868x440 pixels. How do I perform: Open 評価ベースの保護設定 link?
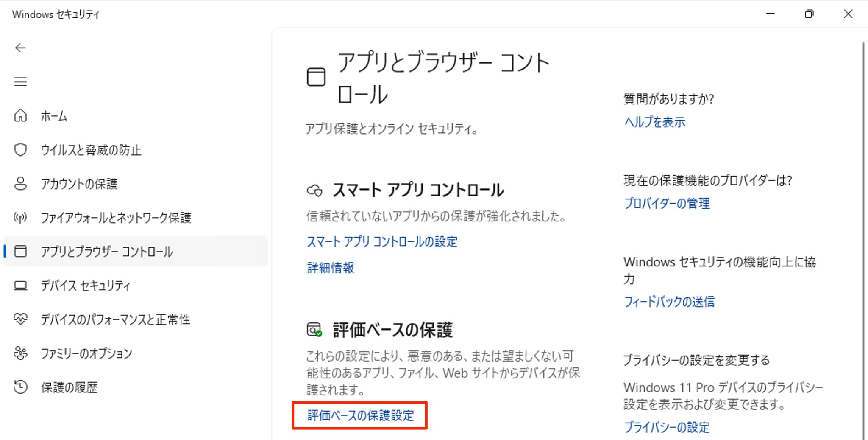360,415
